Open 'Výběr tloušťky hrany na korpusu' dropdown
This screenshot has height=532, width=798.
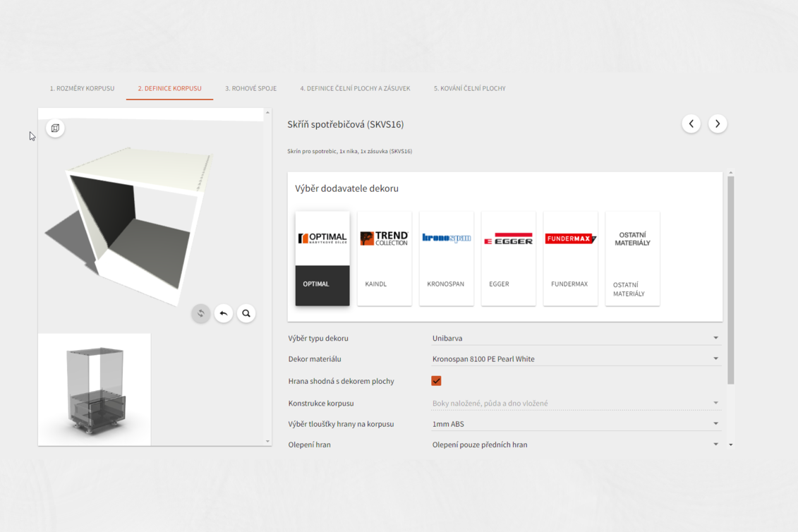tap(575, 424)
